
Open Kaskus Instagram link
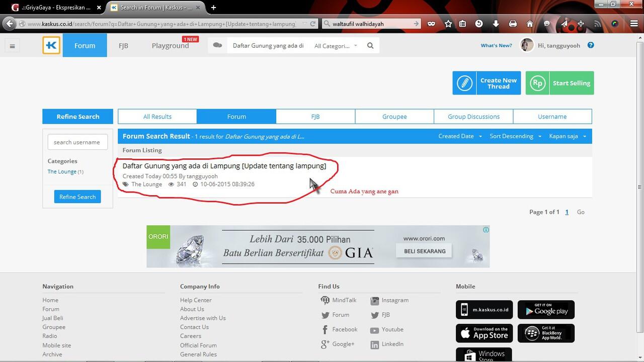389,300
